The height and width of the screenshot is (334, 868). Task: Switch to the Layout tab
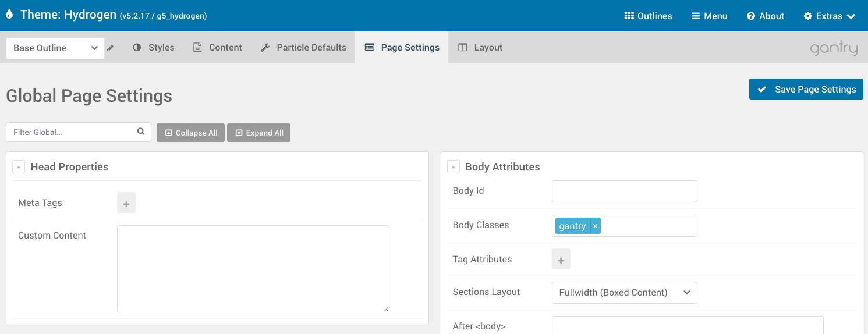(x=480, y=48)
